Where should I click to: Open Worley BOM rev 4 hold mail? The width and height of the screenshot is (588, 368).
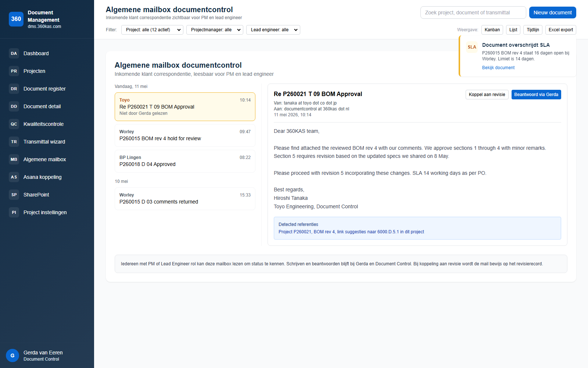[185, 135]
